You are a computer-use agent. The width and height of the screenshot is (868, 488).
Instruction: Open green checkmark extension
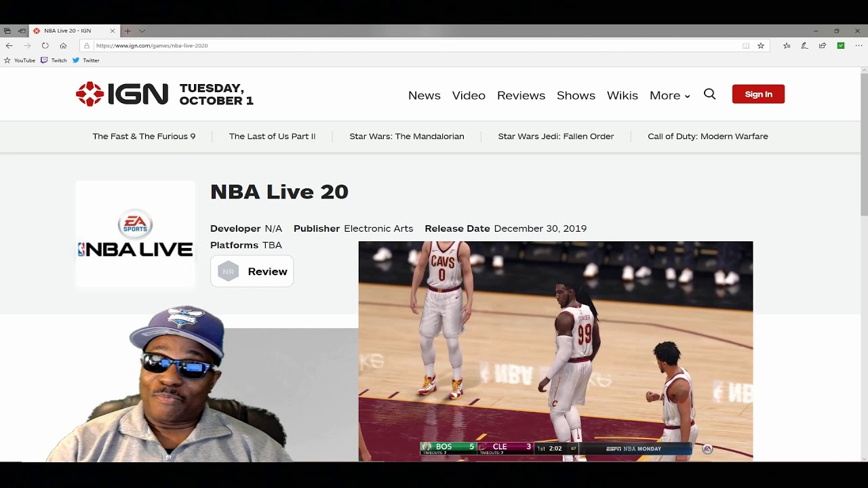pos(841,45)
